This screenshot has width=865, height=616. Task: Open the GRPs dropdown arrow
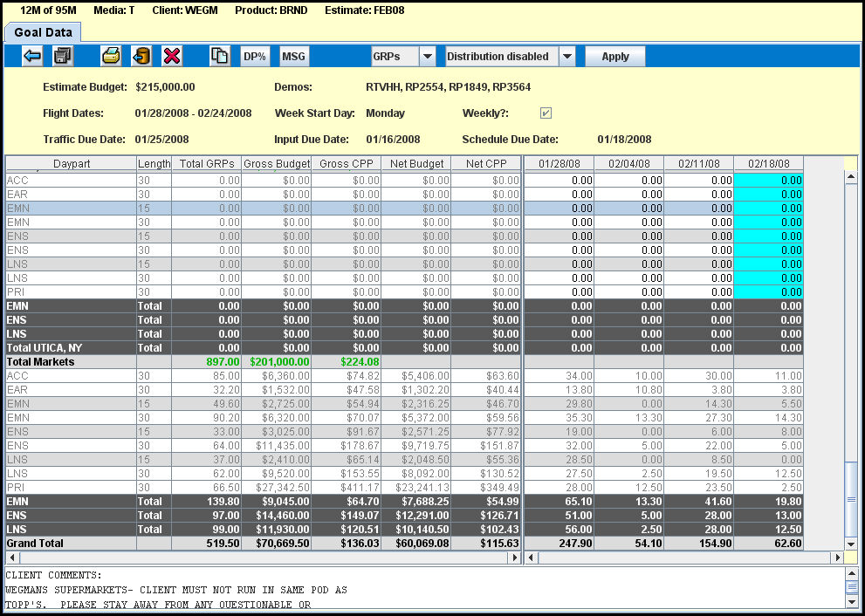pos(428,56)
